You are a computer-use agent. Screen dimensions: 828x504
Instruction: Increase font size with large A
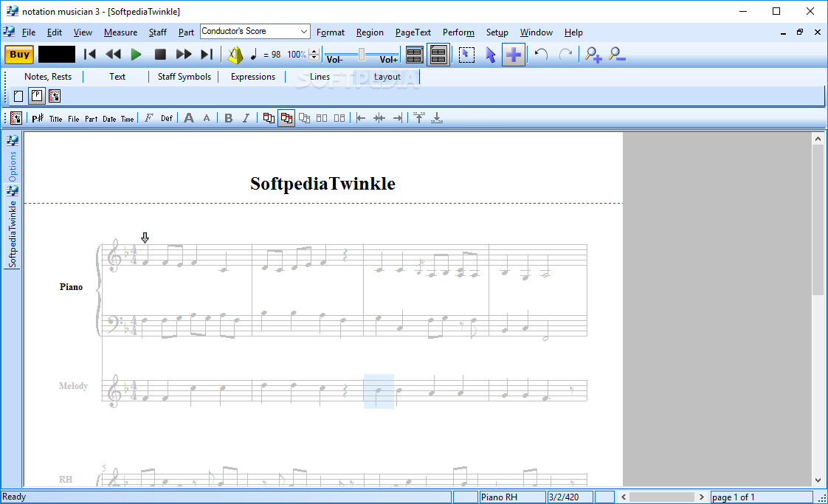(x=188, y=118)
